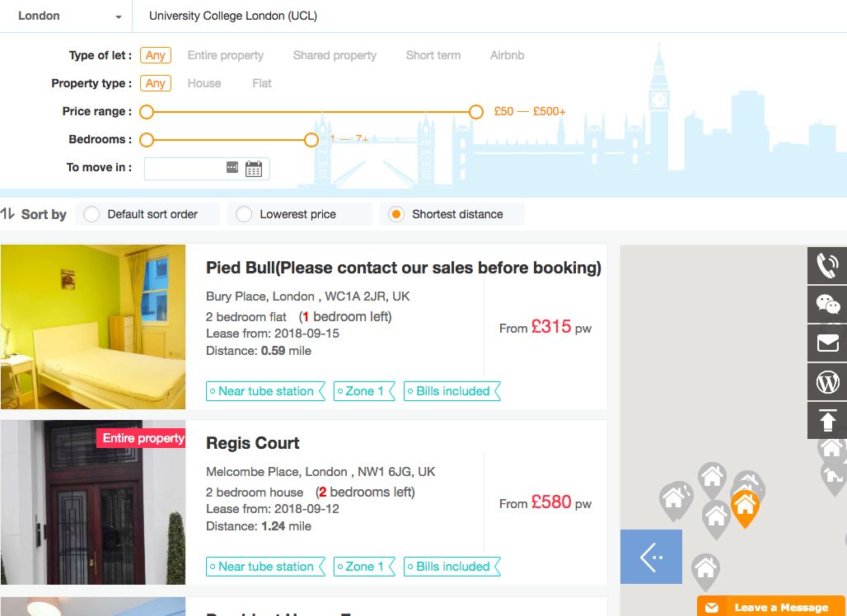Filter by Airbnb lets
Image resolution: width=847 pixels, height=616 pixels.
click(x=507, y=55)
